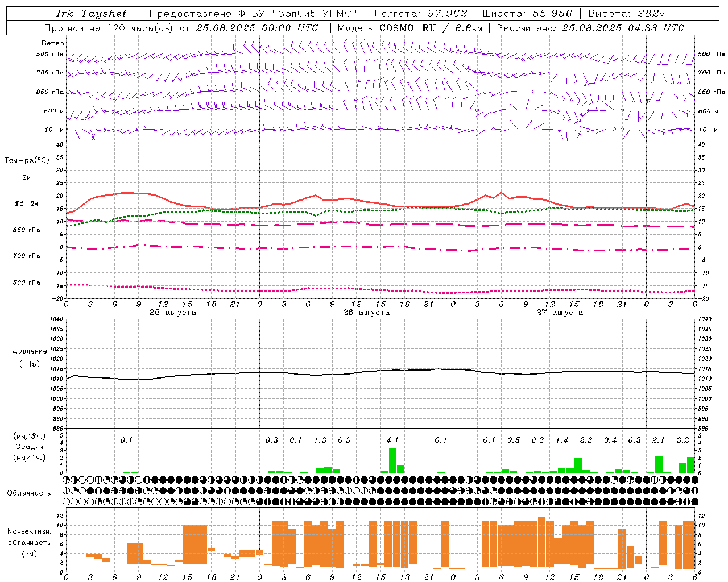Viewport: 728px width, 582px height.
Task: Click the station title "Irk_Tayshet"
Action: 92,14
